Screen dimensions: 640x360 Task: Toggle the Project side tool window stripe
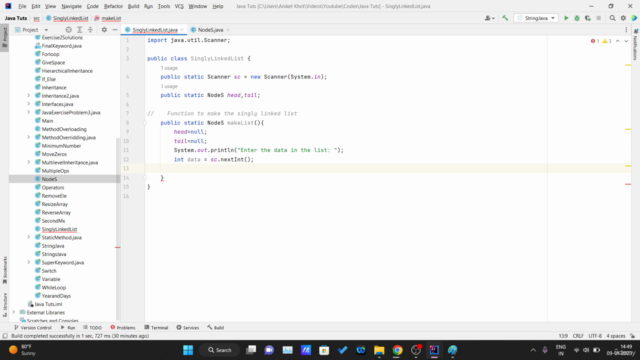pos(4,37)
